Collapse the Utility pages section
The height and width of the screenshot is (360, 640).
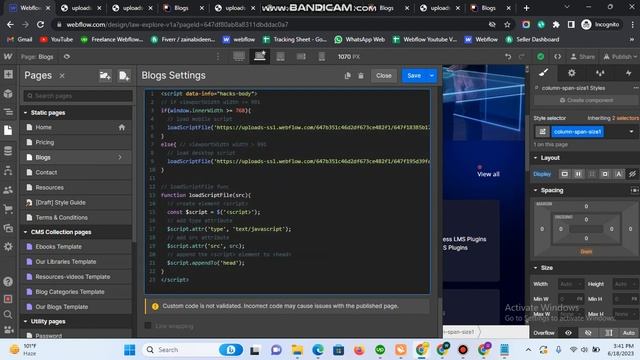(25, 322)
